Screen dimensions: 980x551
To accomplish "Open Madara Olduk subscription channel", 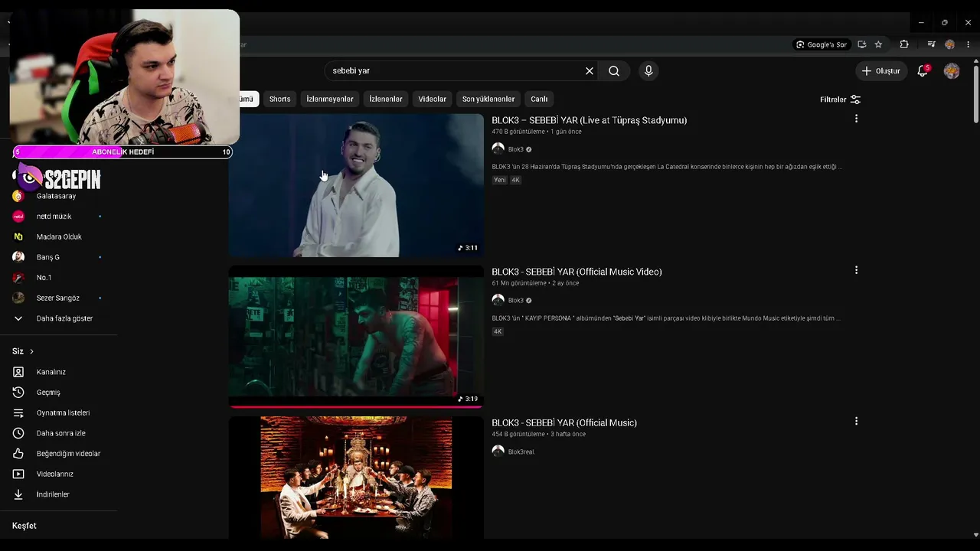I will (x=58, y=236).
